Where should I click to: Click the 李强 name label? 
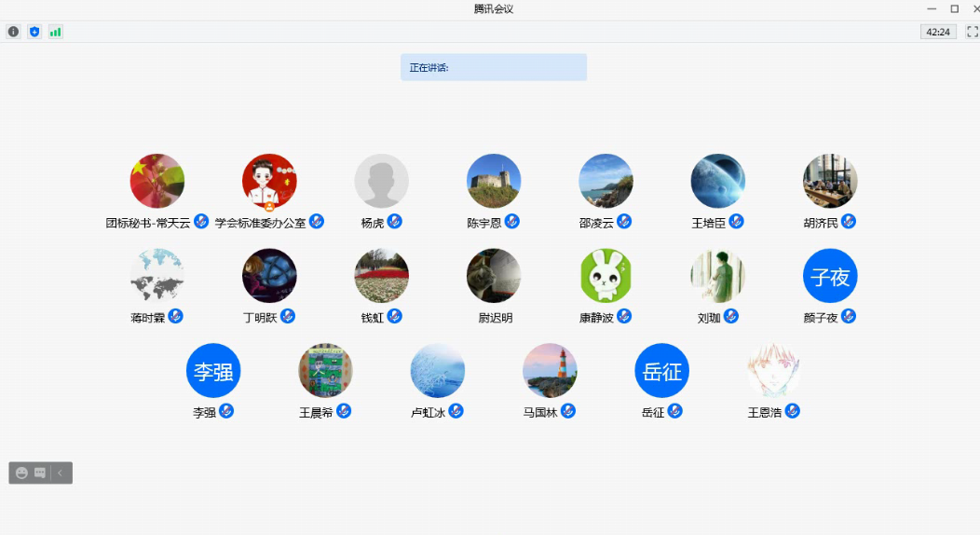[x=204, y=412]
